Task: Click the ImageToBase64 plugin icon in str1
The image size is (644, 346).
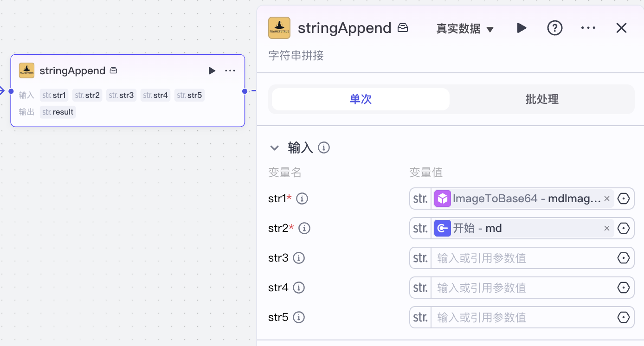Action: click(x=443, y=198)
